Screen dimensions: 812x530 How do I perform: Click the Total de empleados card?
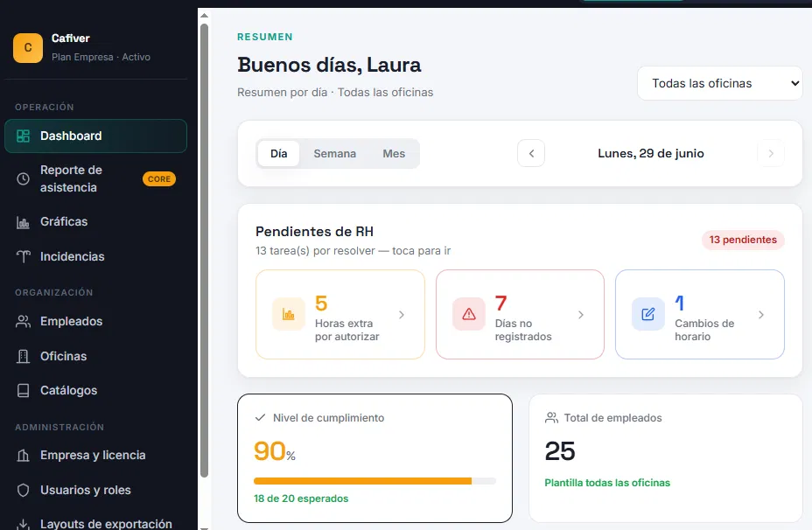click(x=666, y=458)
